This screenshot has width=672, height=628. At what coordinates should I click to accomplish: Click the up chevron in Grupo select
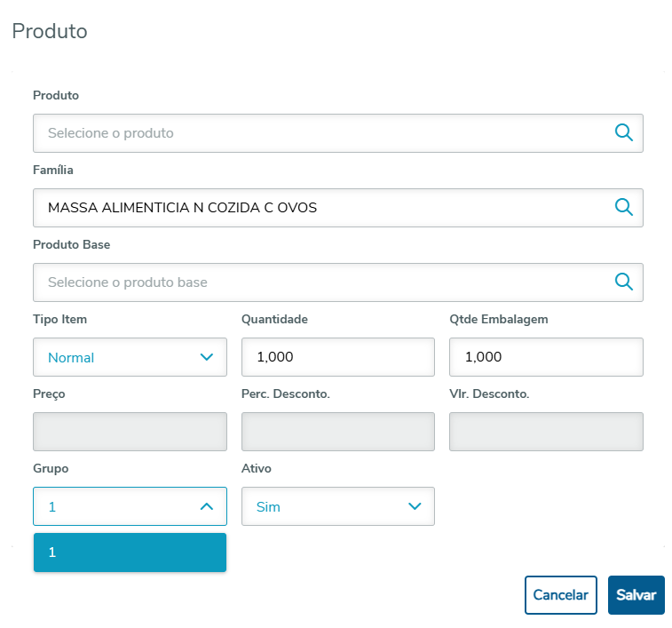point(207,506)
